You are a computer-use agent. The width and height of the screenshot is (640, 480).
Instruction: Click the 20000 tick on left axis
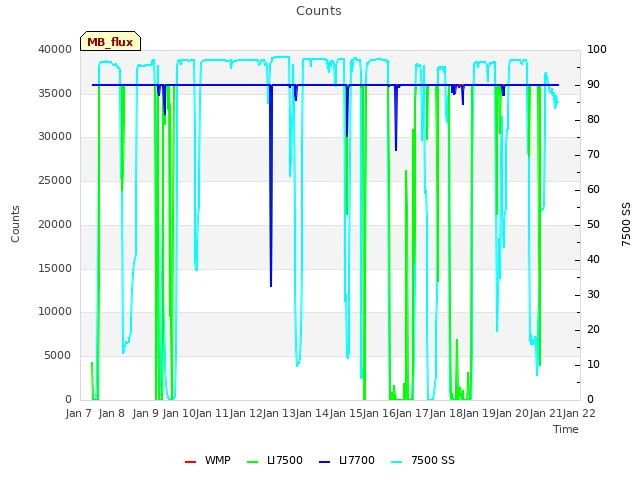coord(55,224)
